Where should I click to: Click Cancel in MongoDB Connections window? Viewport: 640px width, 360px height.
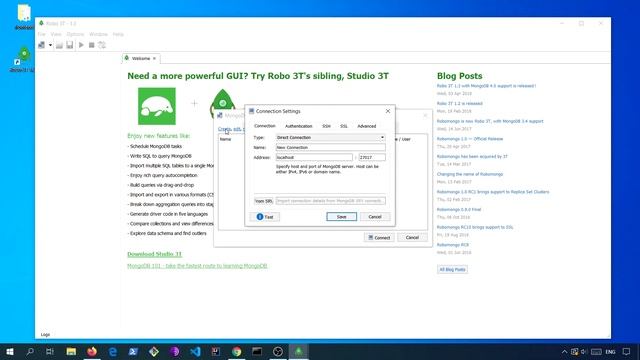(412, 238)
